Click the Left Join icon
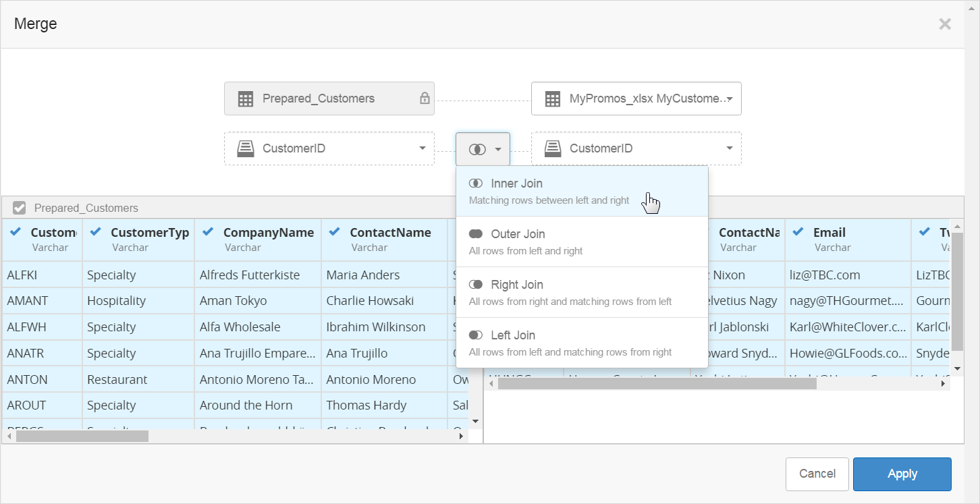Viewport: 980px width, 504px height. tap(476, 335)
